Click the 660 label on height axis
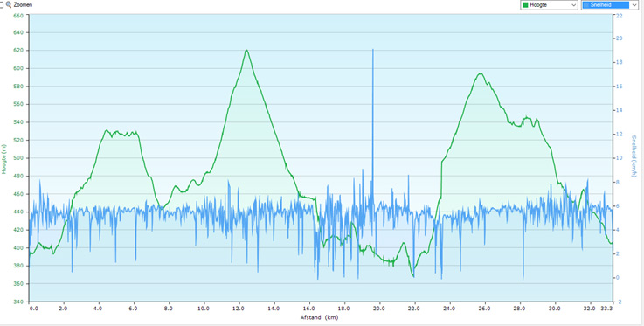Viewport: 644px width, 326px height. tap(19, 15)
